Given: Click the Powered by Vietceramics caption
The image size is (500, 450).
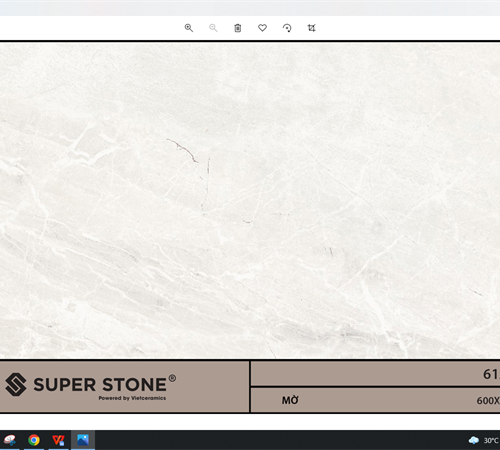Looking at the screenshot, I should (x=132, y=398).
